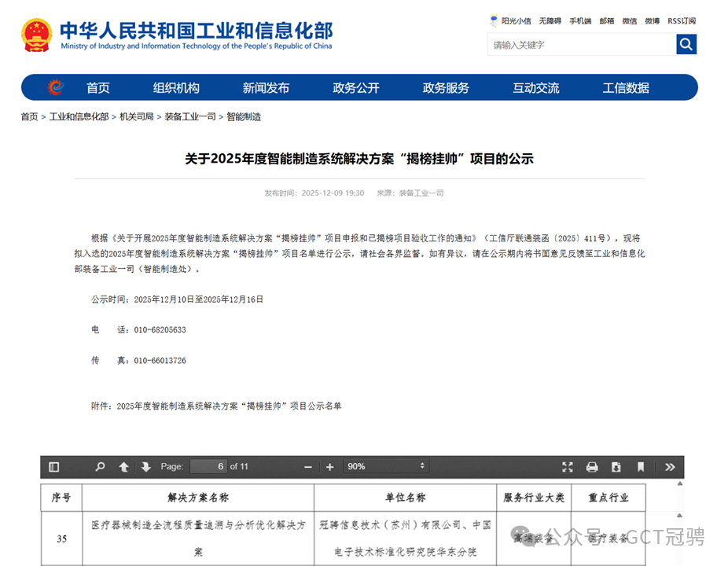This screenshot has height=566, width=728.
Task: Click the fax number 010-66013726
Action: pos(160,360)
